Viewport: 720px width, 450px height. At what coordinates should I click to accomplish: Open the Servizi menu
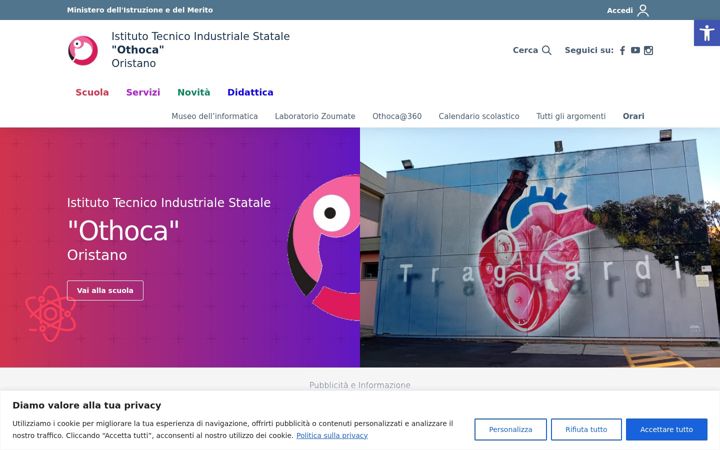click(143, 92)
